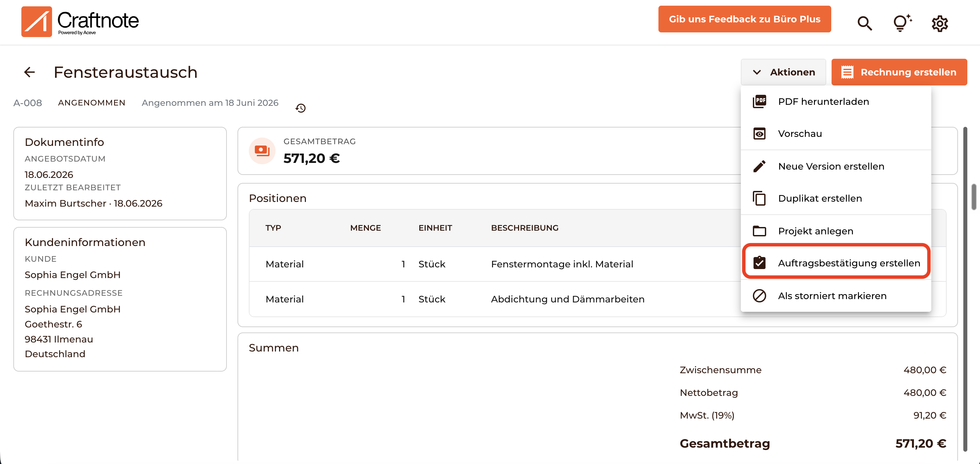The height and width of the screenshot is (464, 980).
Task: Click the Summen heading
Action: tap(274, 348)
